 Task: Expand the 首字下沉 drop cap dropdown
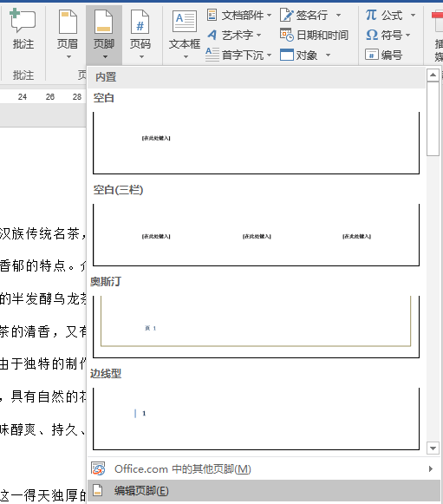tap(269, 55)
